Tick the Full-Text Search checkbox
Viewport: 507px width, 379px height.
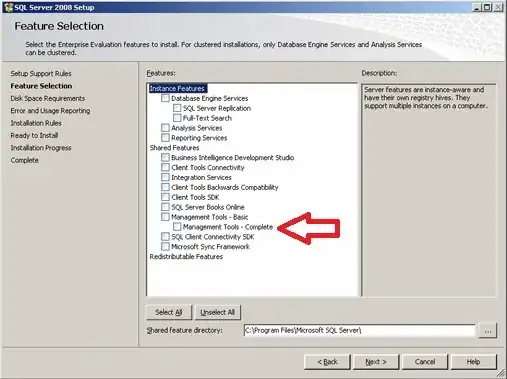[x=177, y=118]
